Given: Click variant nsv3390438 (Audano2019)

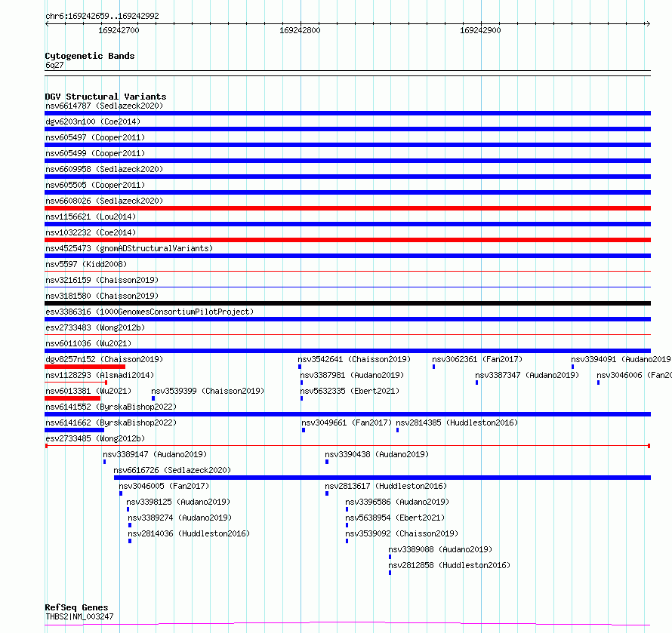Looking at the screenshot, I should (x=377, y=454).
